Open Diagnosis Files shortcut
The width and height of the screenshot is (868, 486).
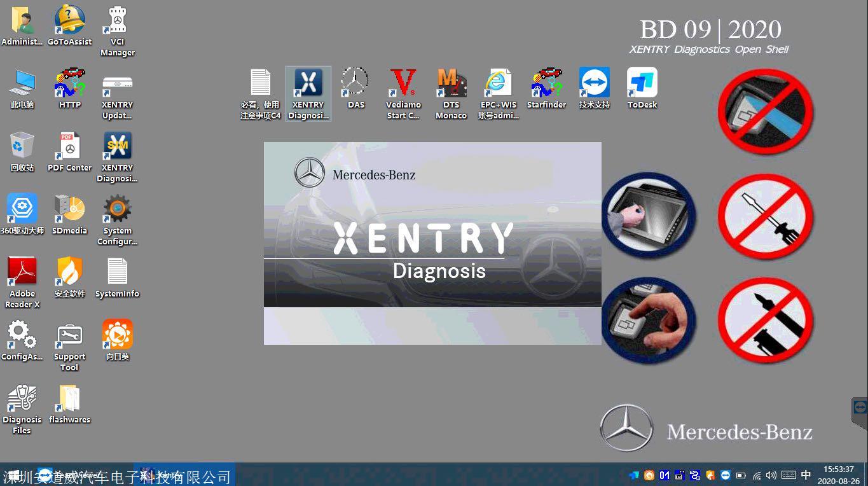click(x=22, y=409)
